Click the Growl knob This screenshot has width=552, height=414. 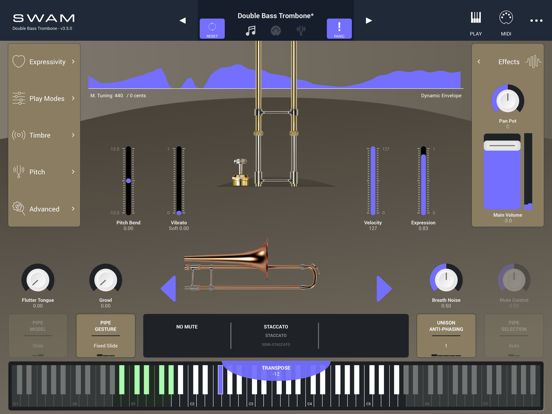click(x=106, y=280)
